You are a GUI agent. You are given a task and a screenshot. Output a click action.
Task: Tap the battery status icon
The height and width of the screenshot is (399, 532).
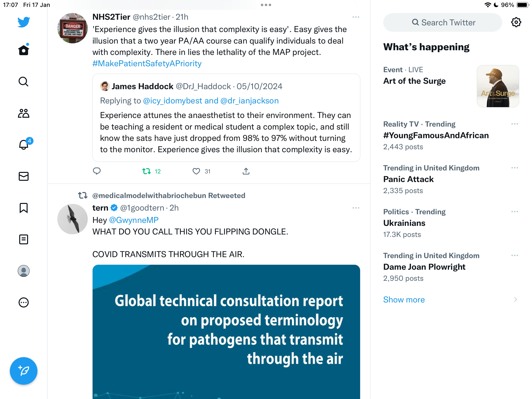523,5
